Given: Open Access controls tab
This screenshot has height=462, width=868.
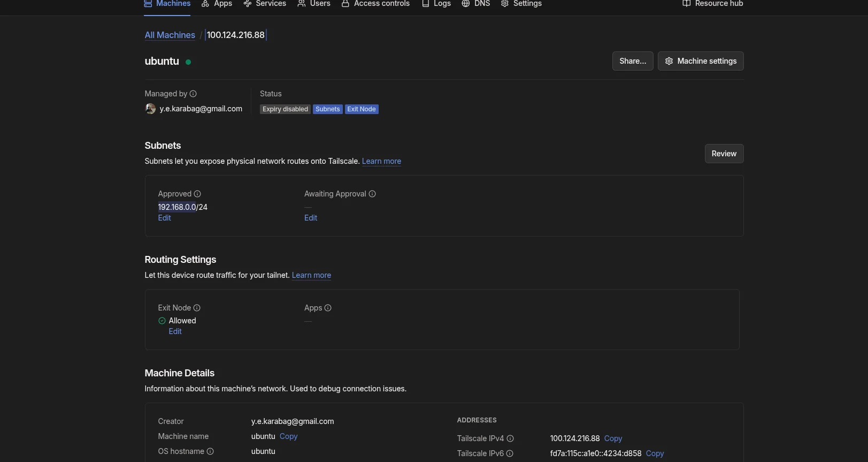Looking at the screenshot, I should point(375,4).
